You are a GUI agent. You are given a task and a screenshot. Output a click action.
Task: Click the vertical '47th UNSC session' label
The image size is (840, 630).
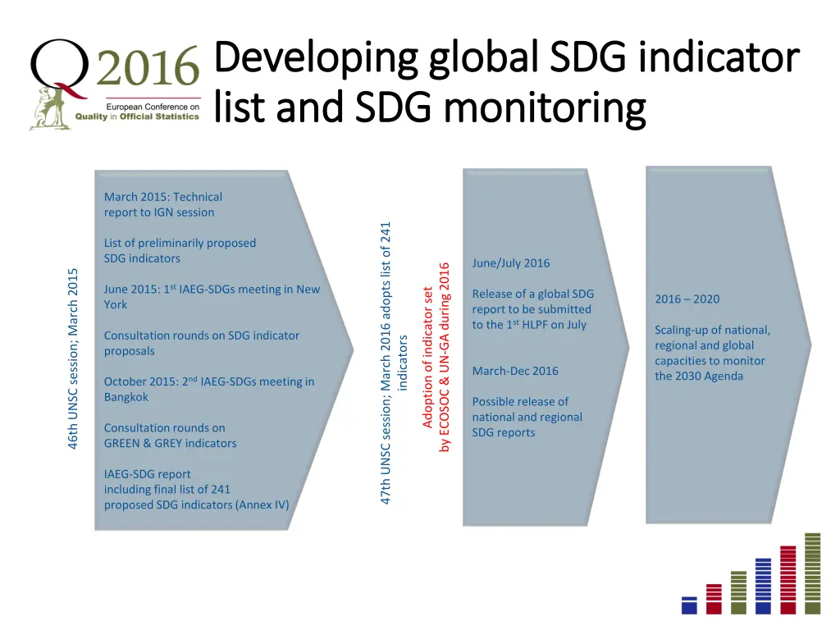(386, 363)
